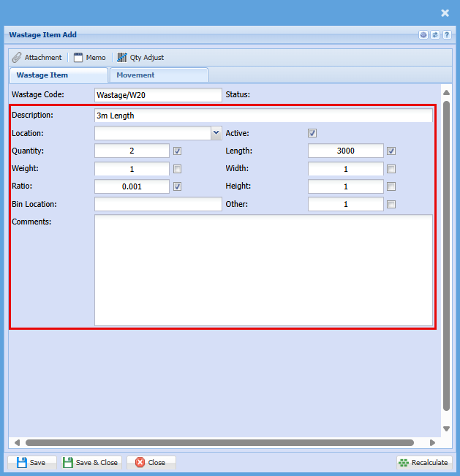Click the Qty Adjust barcode tool

(140, 57)
